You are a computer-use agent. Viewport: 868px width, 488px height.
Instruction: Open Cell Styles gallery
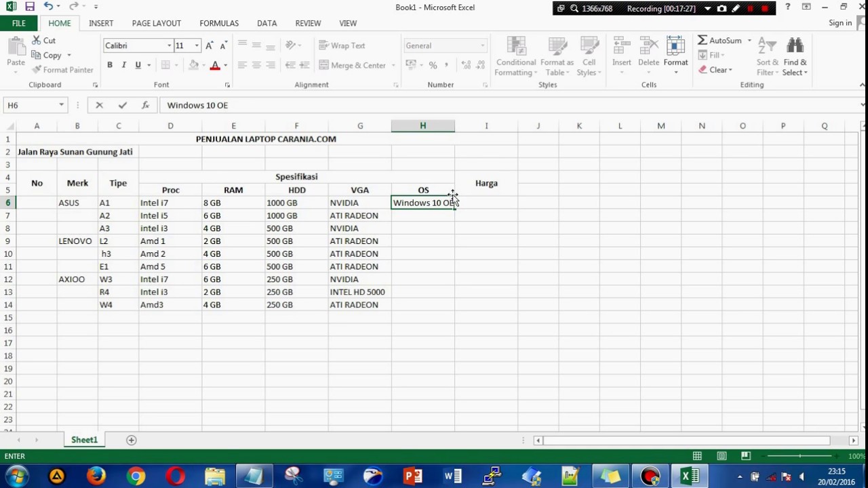(589, 56)
